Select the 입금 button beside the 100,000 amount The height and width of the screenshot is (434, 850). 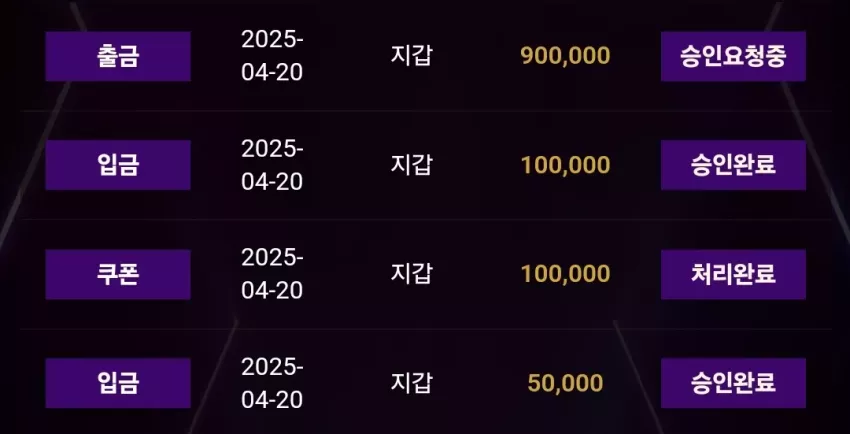118,165
